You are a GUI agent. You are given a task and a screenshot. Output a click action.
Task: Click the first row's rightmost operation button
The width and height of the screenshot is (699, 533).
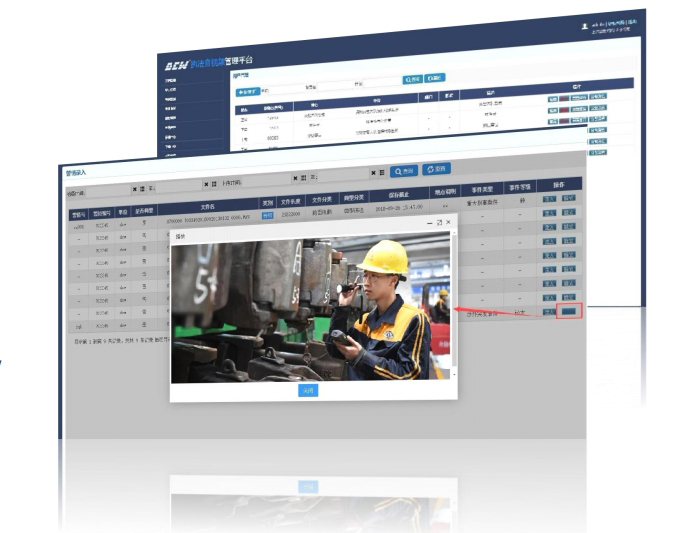[x=568, y=198]
